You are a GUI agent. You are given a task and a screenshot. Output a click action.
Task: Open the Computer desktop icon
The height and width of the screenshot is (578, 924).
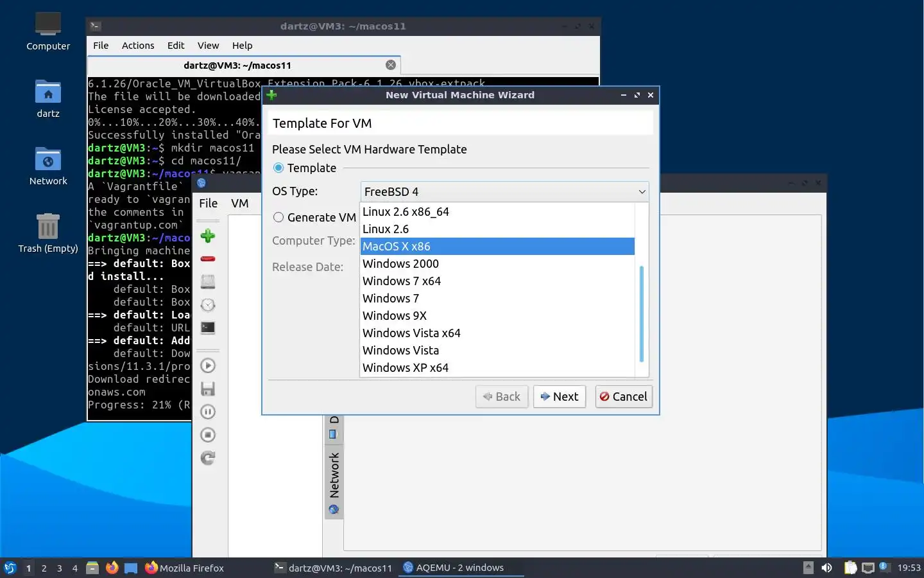point(48,31)
